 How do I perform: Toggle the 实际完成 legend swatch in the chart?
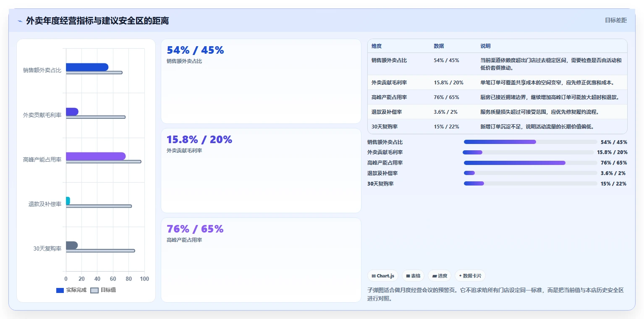click(60, 290)
